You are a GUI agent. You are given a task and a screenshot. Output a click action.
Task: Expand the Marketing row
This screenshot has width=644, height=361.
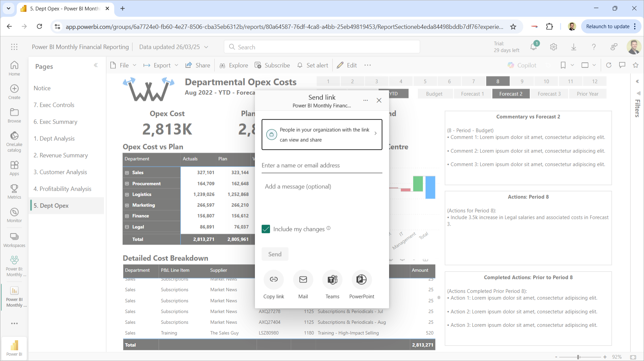[127, 205]
